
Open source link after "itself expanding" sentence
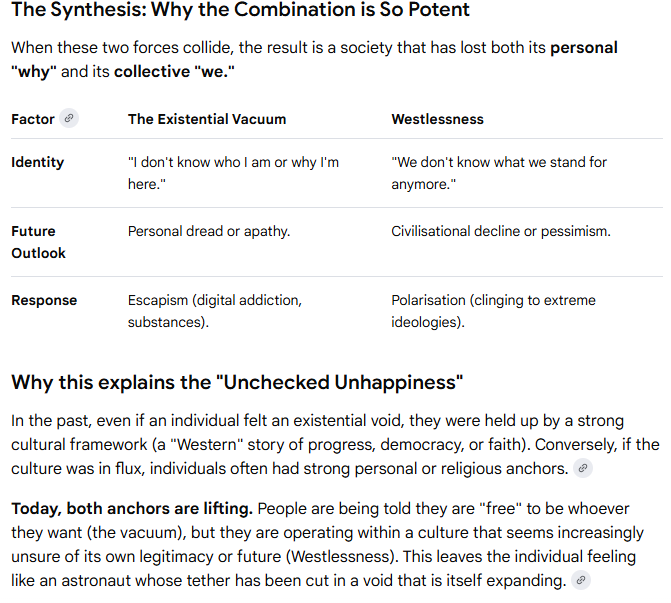tap(580, 580)
